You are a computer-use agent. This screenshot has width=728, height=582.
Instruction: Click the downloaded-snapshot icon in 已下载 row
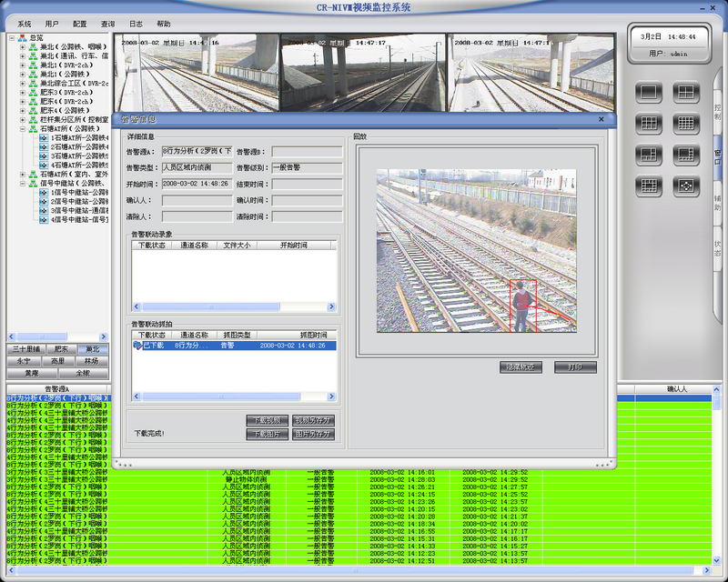pos(137,346)
